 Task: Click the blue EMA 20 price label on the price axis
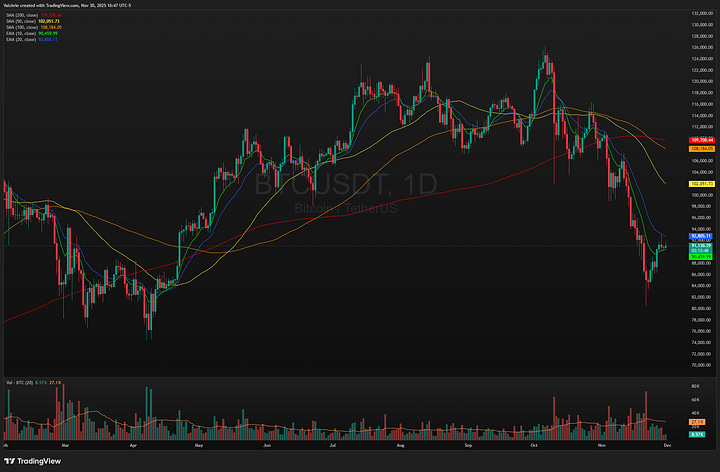coord(701,236)
